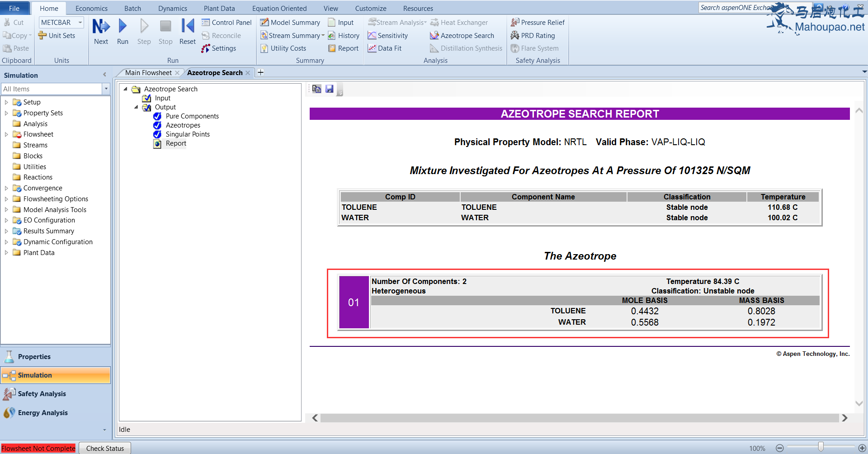Open the Blocks folder
Viewport: 868px width, 454px height.
click(x=33, y=156)
